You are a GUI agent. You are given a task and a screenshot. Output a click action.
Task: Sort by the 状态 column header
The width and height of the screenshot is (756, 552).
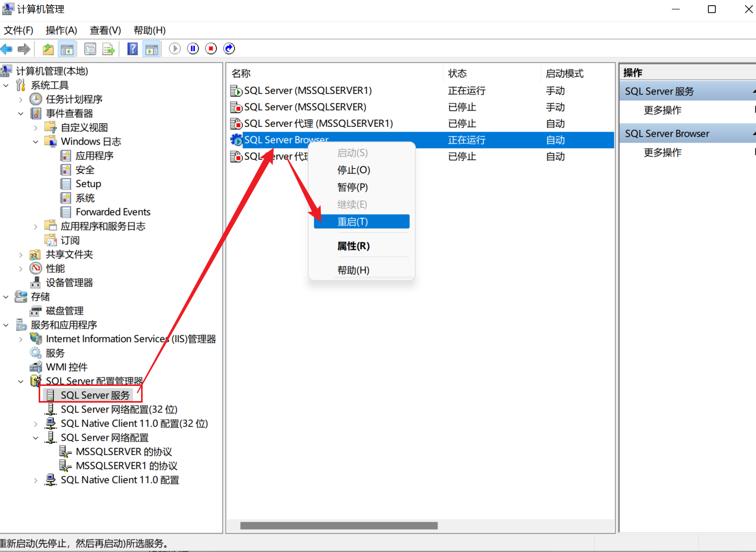tap(492, 74)
